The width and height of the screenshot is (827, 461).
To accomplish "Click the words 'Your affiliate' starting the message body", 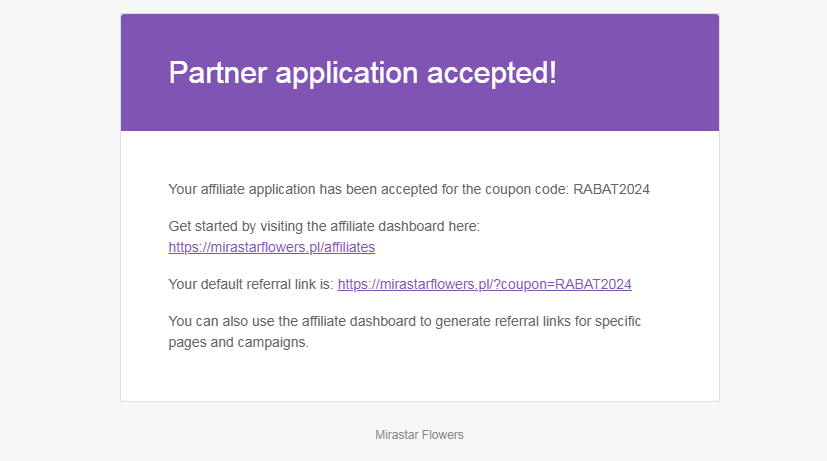I will [207, 189].
